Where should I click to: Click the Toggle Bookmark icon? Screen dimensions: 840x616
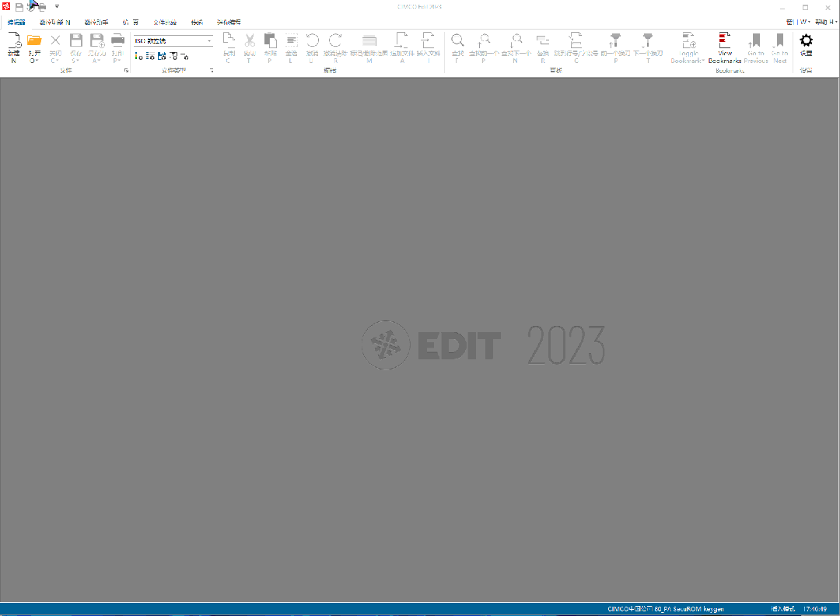[689, 40]
